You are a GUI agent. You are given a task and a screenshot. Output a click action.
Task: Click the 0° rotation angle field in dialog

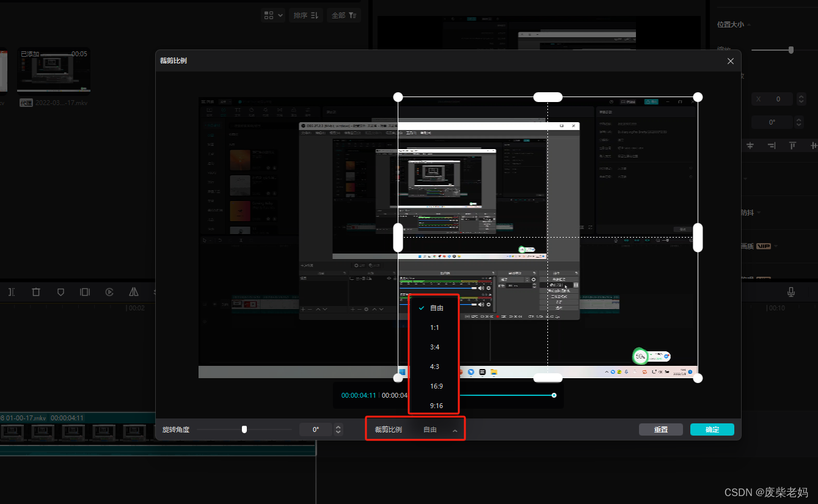click(x=316, y=429)
